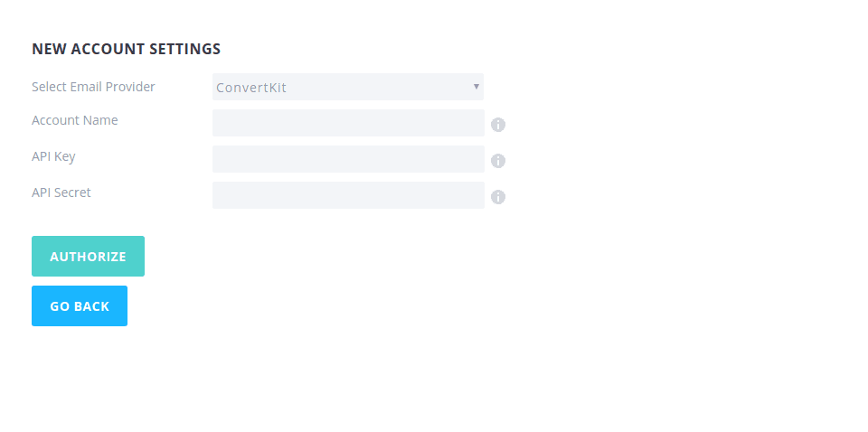Viewport: 868px width, 432px height.
Task: Select the API Secret input field
Action: pos(348,195)
